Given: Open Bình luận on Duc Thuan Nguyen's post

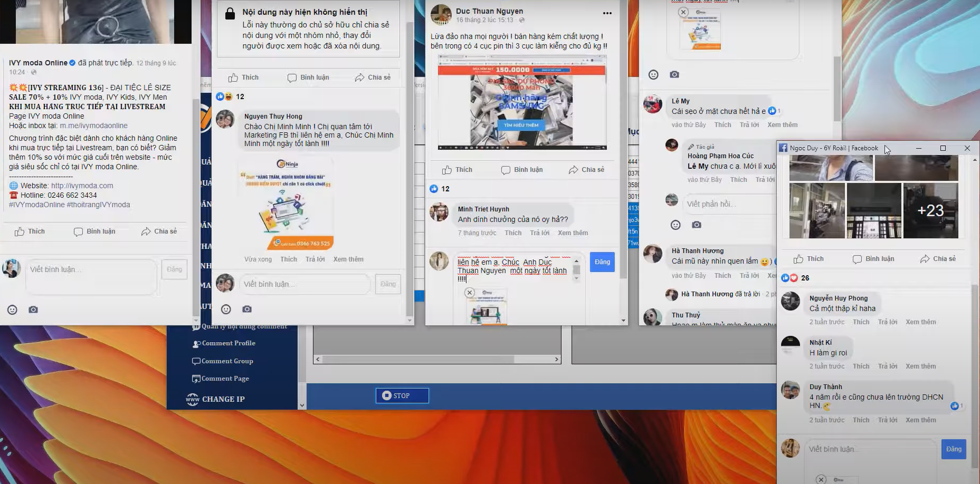Looking at the screenshot, I should (x=522, y=170).
